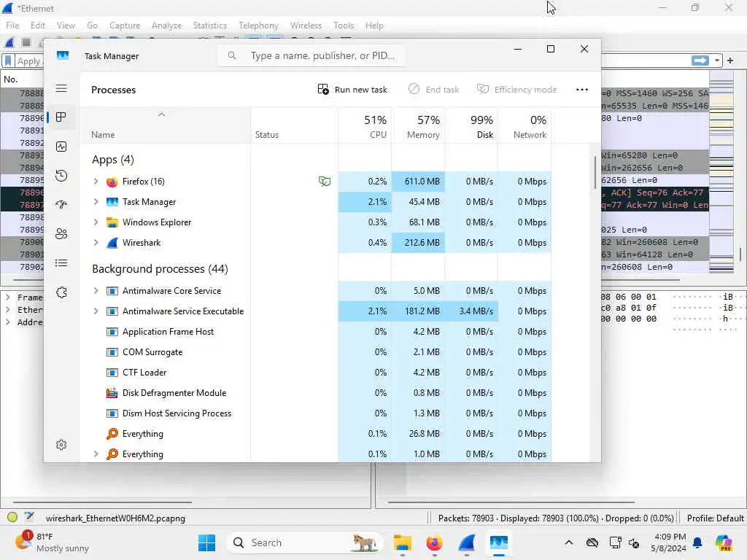Open the Wireshark Statistics menu

209,26
